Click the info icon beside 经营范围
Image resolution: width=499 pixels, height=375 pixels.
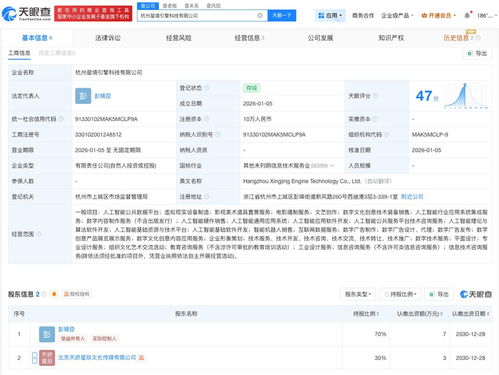[x=39, y=234]
